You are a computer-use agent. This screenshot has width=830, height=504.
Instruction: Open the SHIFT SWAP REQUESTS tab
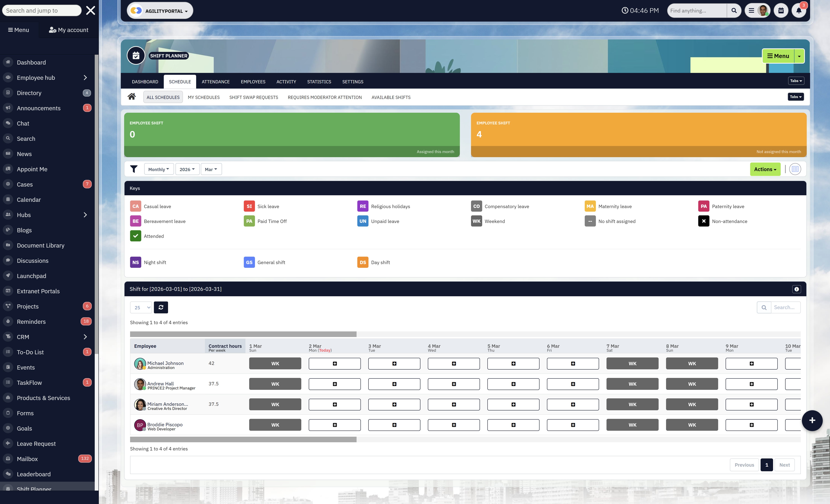click(253, 97)
